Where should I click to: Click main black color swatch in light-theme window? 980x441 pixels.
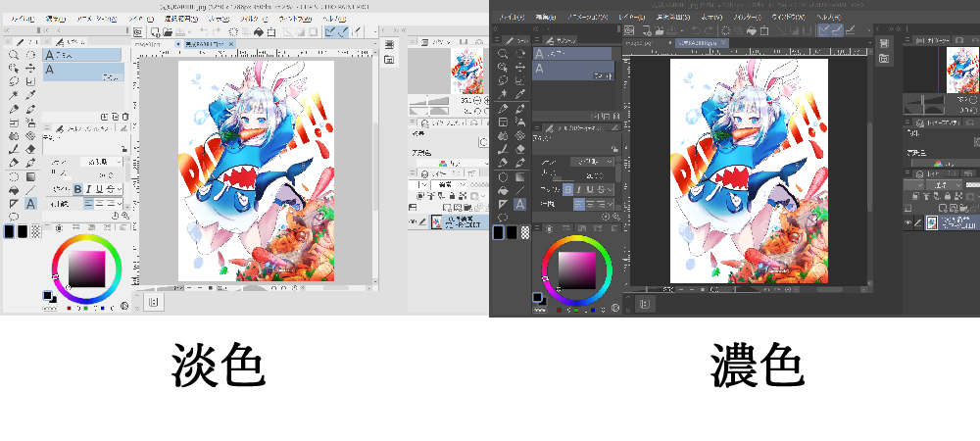[x=9, y=231]
